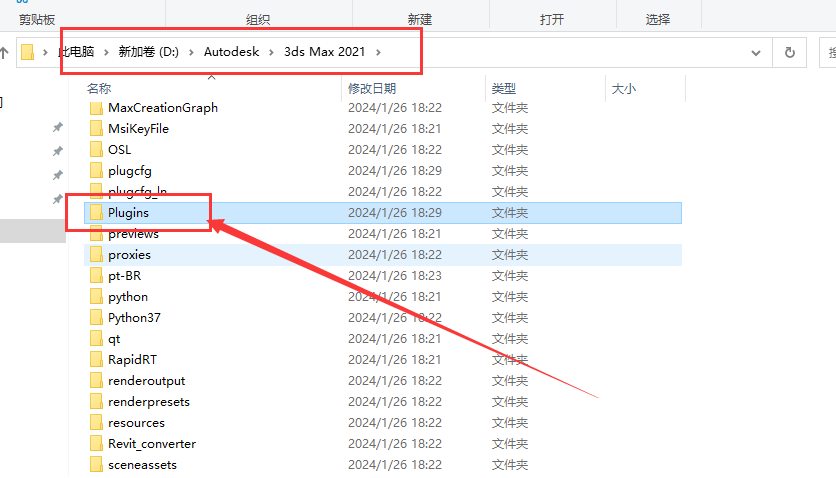Viewport: 836px width, 478px height.
Task: Select the OSL folder icon
Action: pos(97,150)
